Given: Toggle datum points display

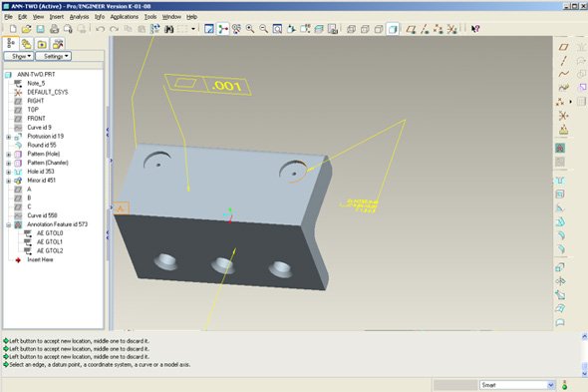Looking at the screenshot, I should click(x=438, y=29).
